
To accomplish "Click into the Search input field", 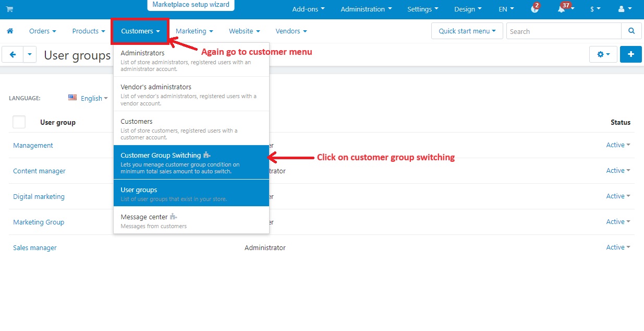I will [563, 31].
